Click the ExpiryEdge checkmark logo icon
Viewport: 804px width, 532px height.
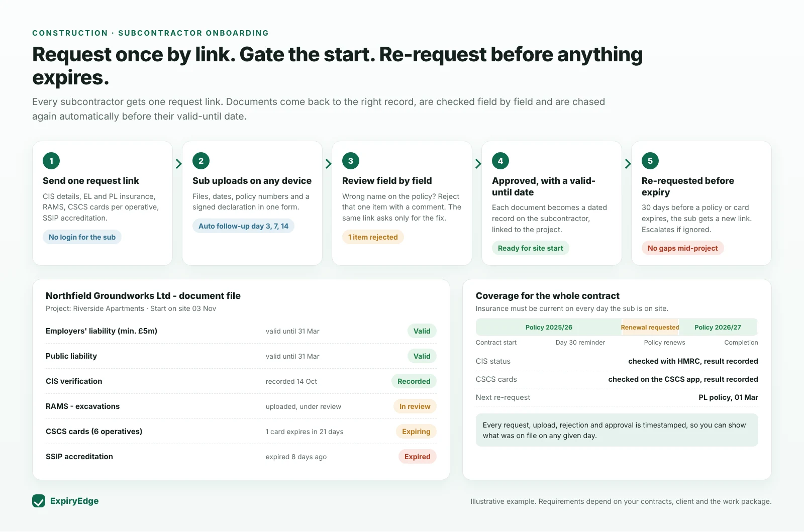point(39,501)
